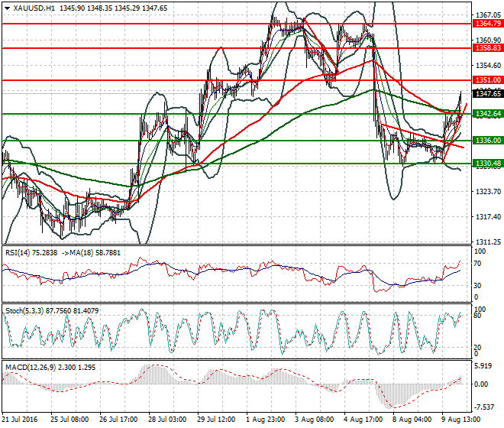Click the Stochastic scale value 20
This screenshot has width=504, height=428.
[477, 347]
